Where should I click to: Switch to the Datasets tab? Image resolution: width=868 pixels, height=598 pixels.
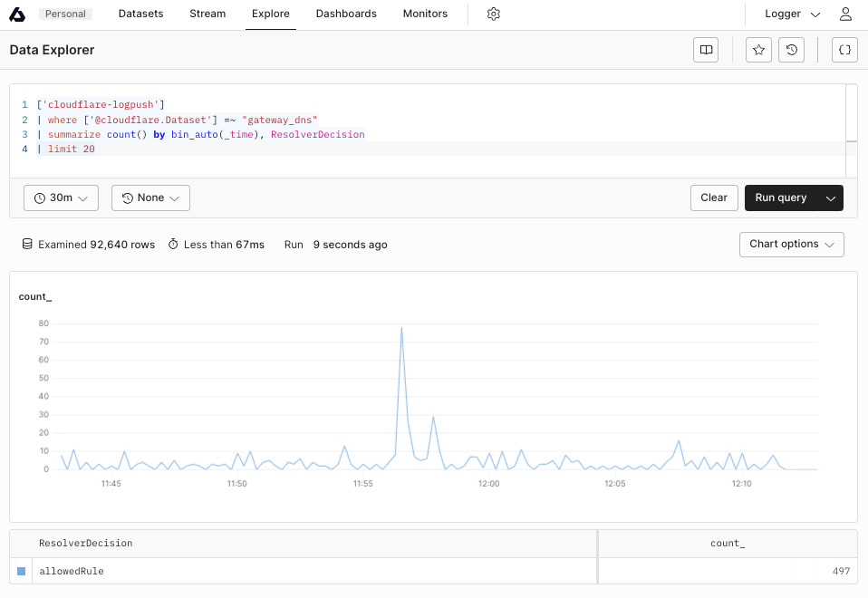(x=140, y=14)
